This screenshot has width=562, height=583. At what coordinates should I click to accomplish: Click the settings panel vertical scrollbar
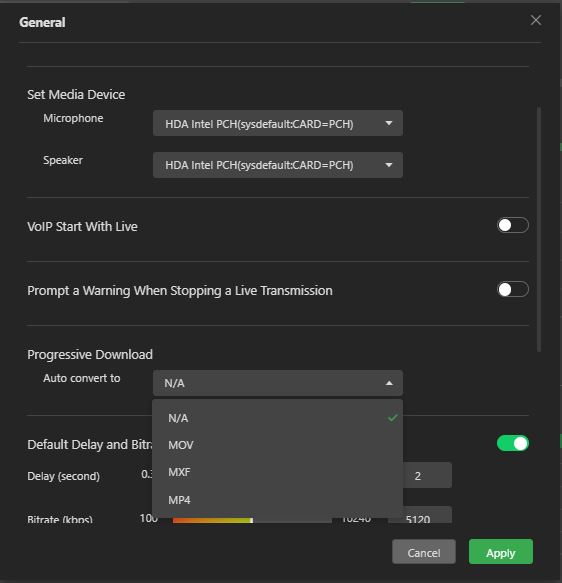(539, 229)
